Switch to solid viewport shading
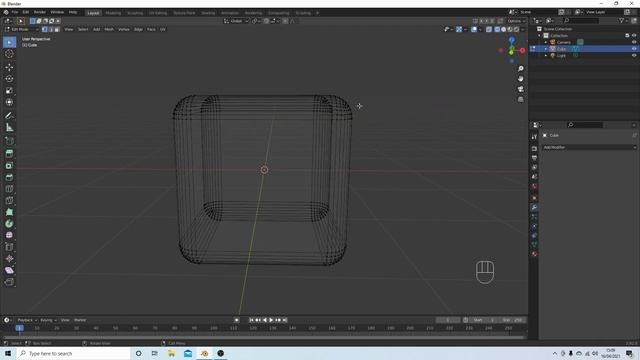The height and width of the screenshot is (360, 640). (504, 29)
